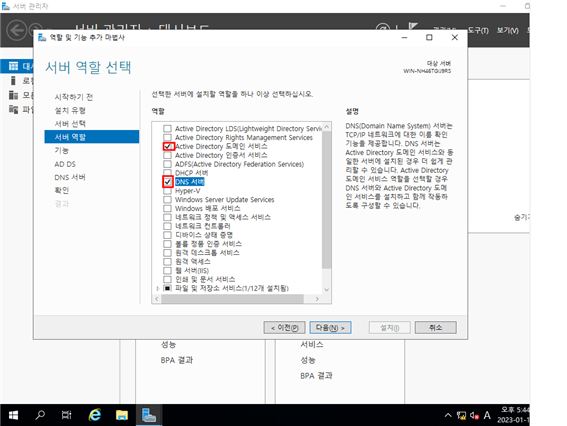
Task: Select Hyper-V role text
Action: point(187,191)
